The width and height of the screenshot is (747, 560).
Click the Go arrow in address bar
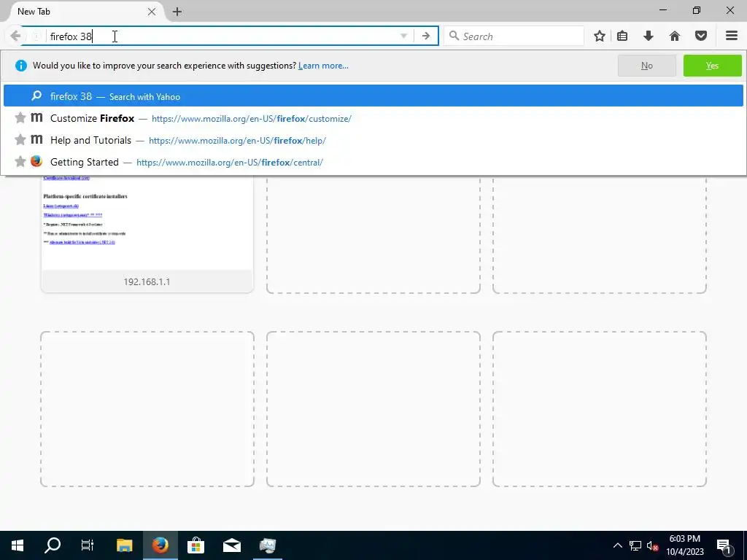click(x=426, y=36)
